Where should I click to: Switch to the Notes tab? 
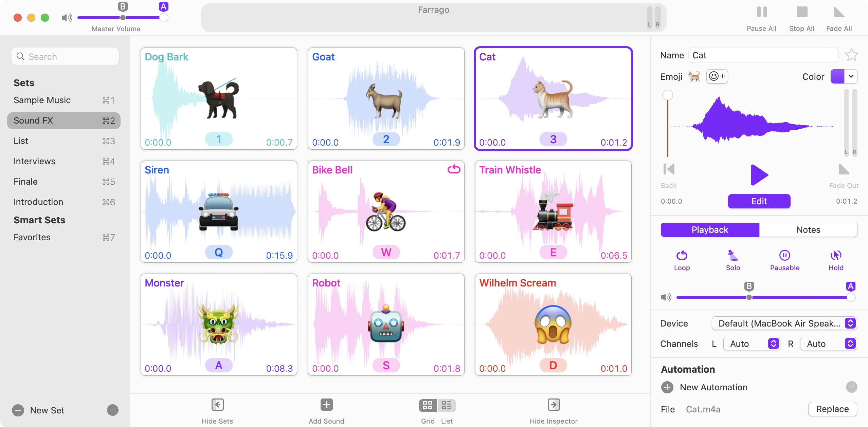pyautogui.click(x=808, y=230)
